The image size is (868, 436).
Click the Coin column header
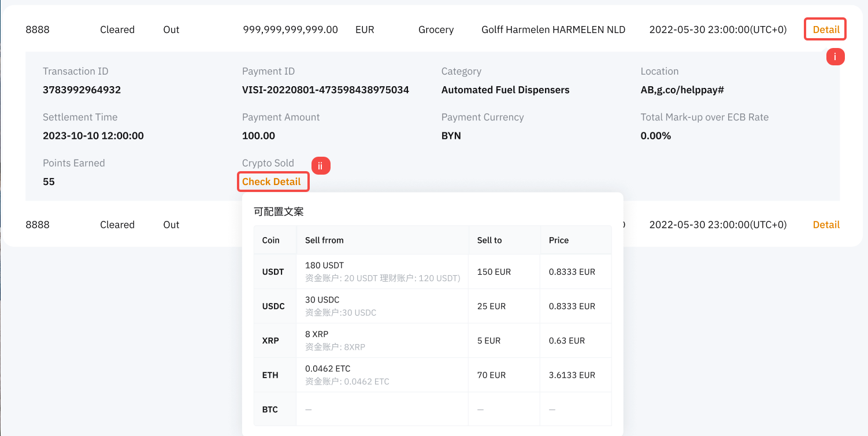270,240
